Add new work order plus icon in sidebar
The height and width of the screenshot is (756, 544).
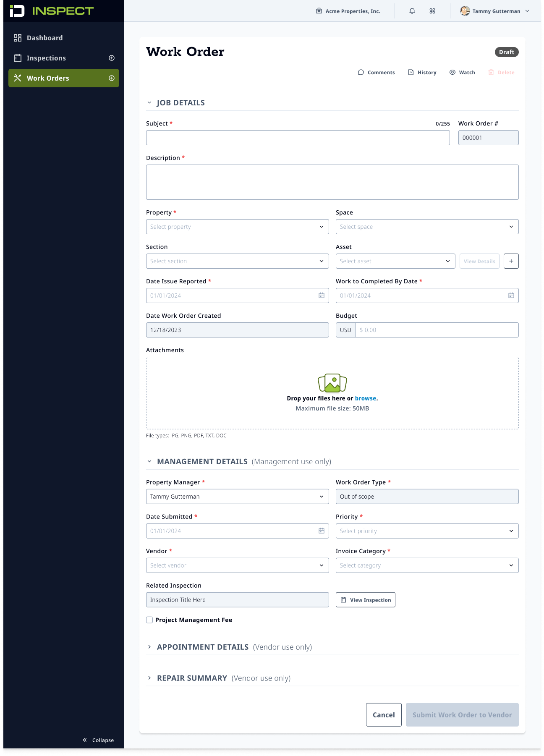(112, 78)
